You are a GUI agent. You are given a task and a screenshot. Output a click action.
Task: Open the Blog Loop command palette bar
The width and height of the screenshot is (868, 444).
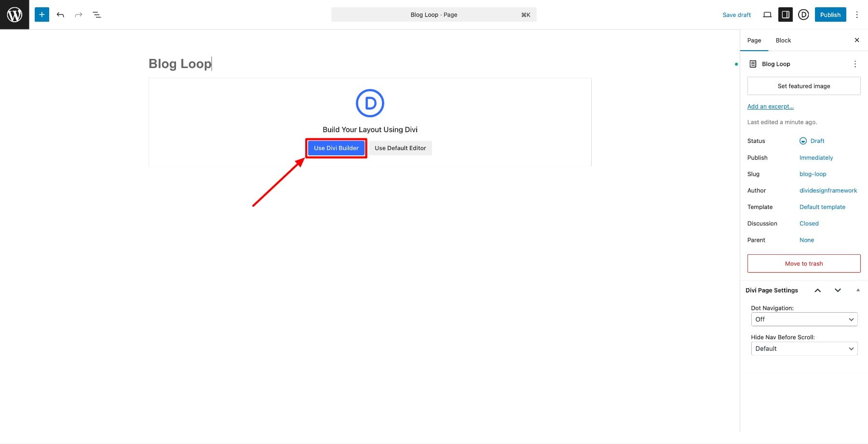(x=434, y=14)
